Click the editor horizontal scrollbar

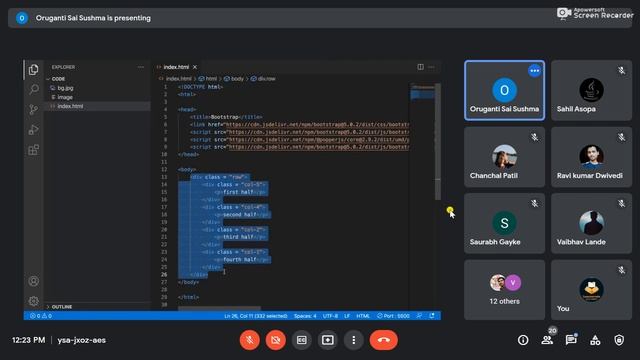(219, 308)
